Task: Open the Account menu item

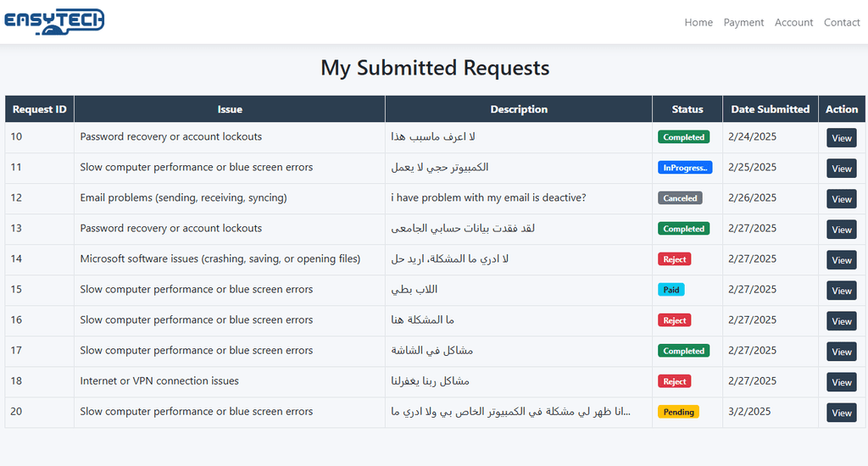Action: click(793, 22)
